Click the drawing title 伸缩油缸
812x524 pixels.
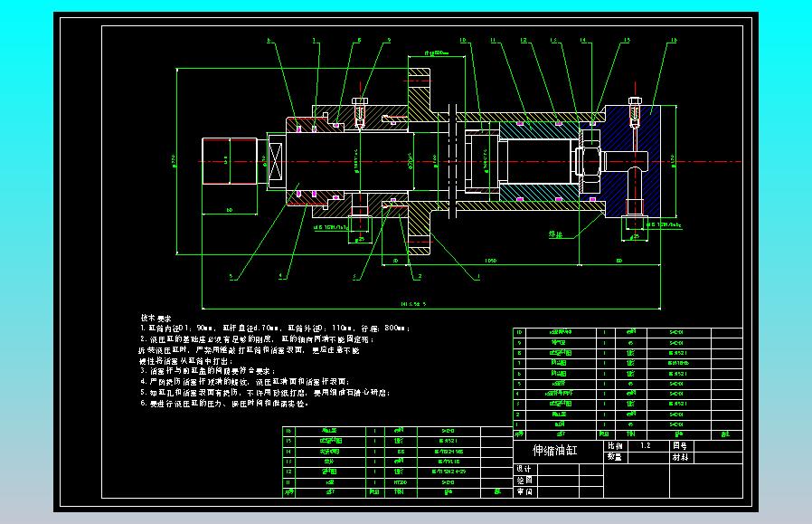pos(554,451)
